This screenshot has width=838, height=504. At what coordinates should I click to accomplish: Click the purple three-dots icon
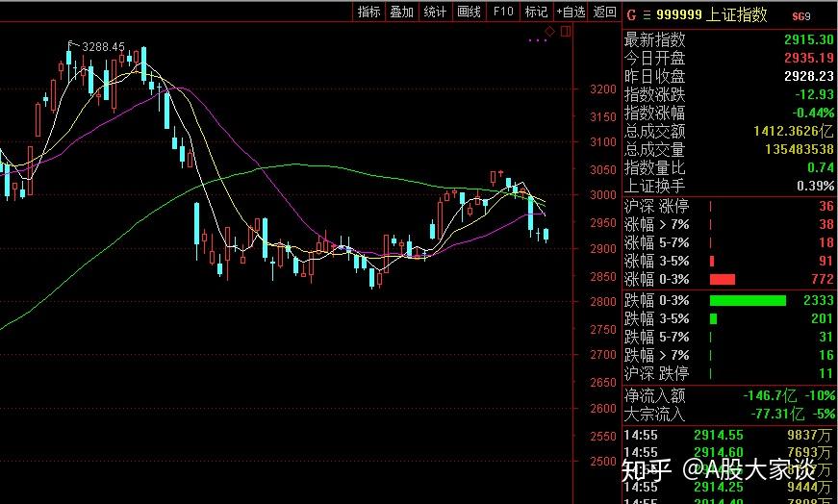pos(538,40)
